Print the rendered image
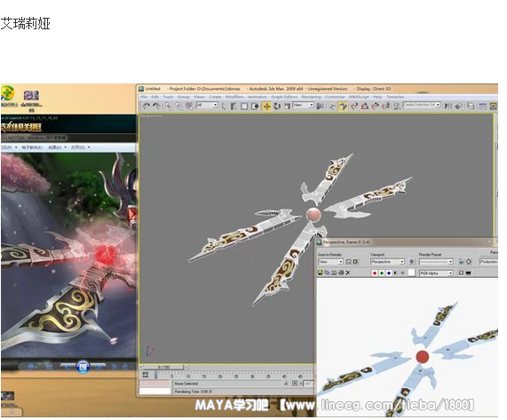Screen dimensions: 507x420 pos(341,273)
